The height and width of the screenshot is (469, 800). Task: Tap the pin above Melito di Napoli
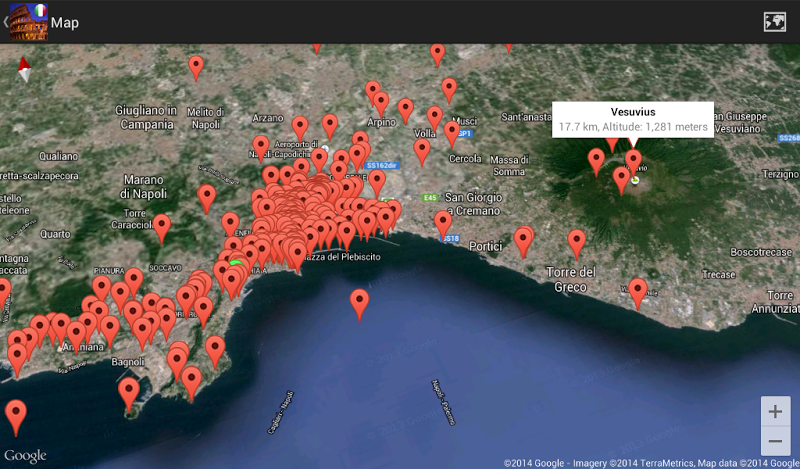pos(196,68)
